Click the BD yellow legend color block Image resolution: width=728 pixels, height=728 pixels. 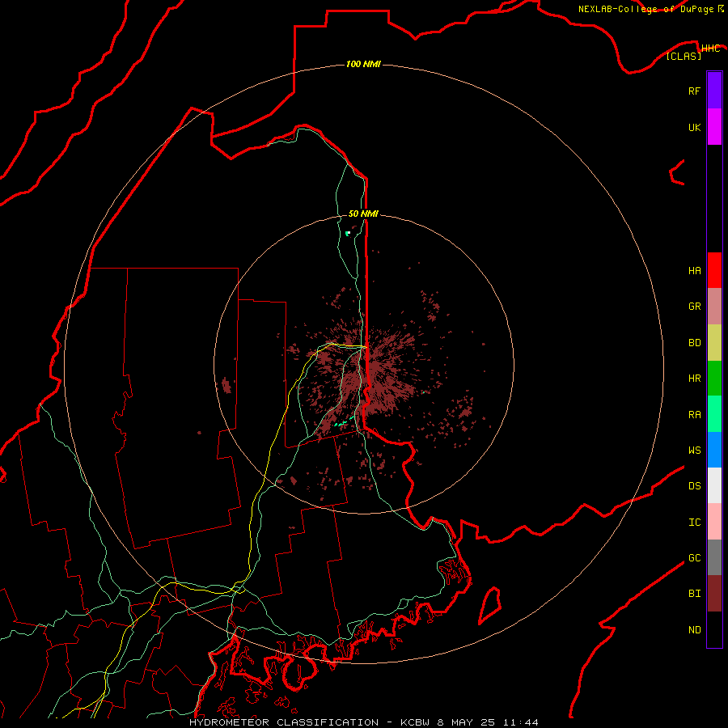pos(714,343)
